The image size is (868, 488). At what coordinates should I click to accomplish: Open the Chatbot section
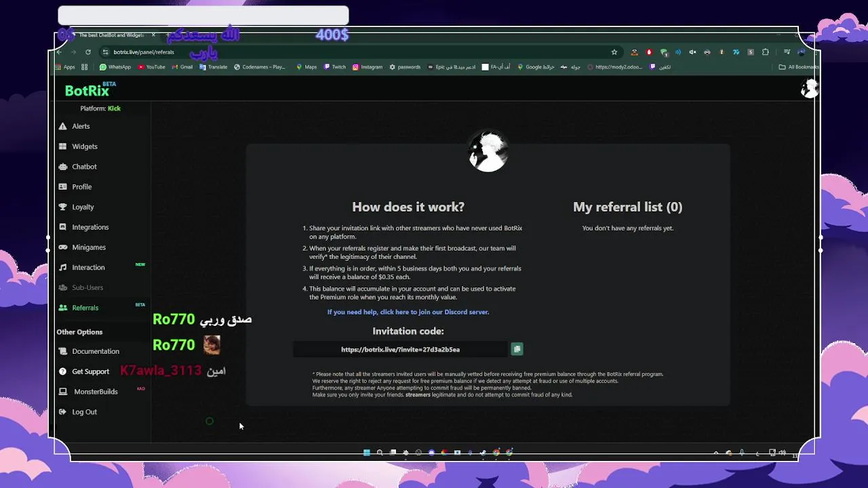(x=84, y=167)
